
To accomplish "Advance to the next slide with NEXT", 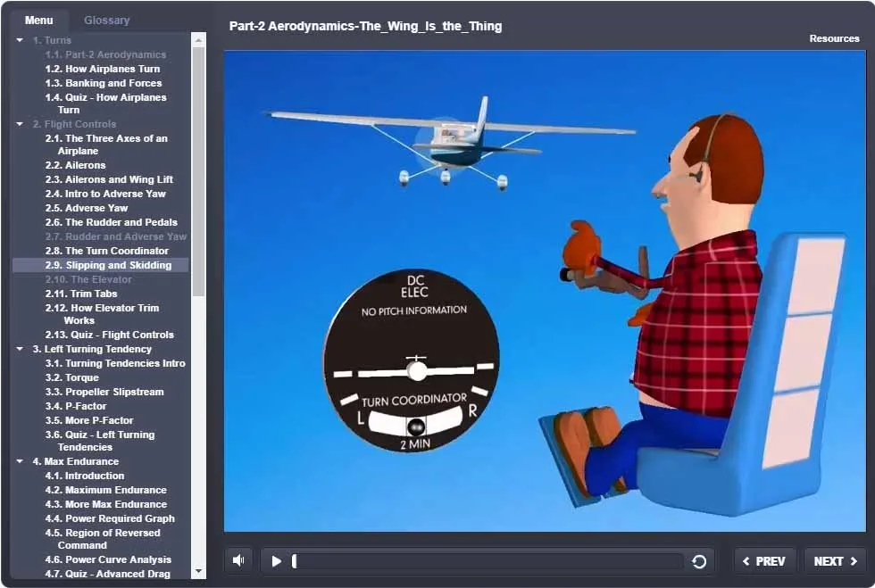I will click(x=835, y=561).
